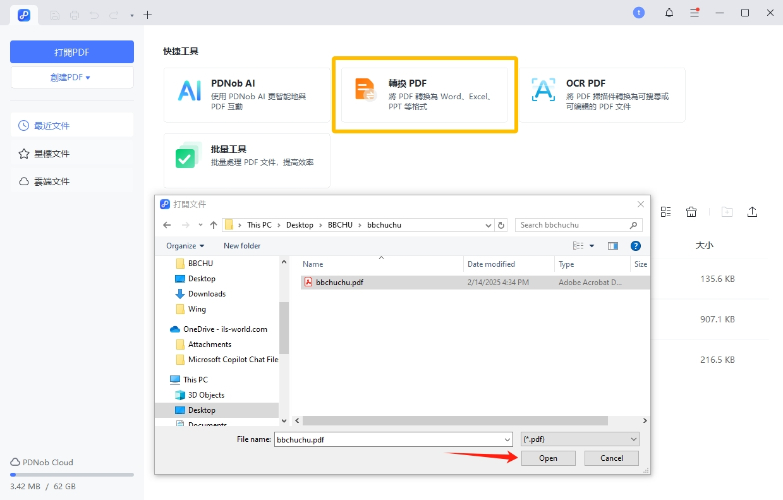Click New folder in dialog toolbar
783x500 pixels.
point(242,246)
